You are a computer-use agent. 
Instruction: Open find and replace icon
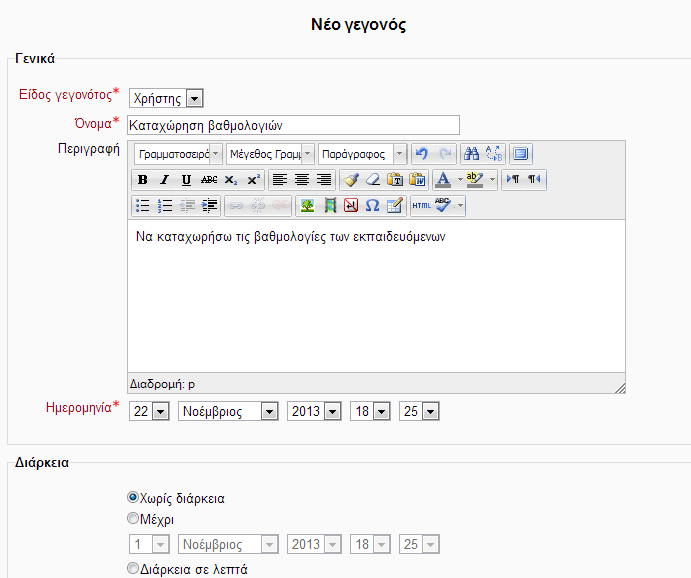click(494, 154)
